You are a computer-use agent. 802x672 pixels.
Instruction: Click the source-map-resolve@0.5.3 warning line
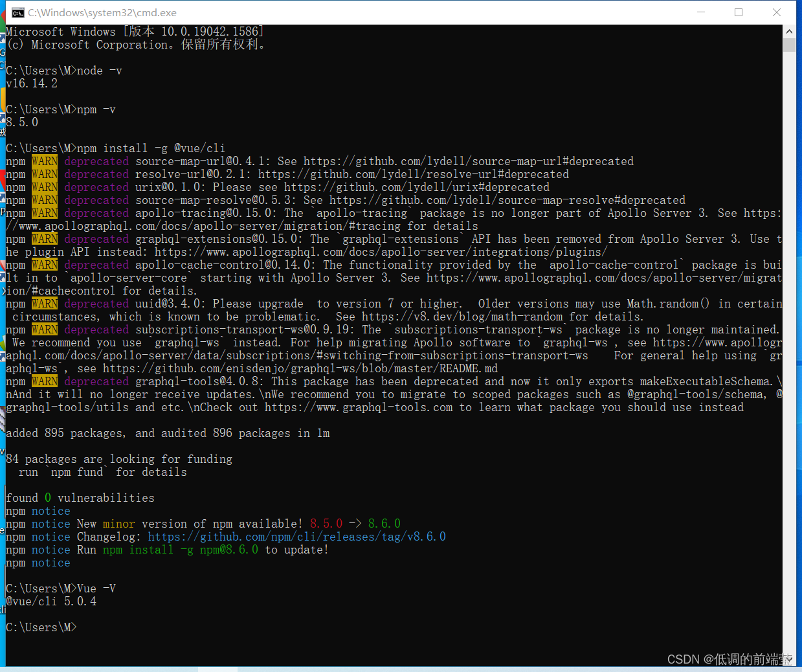[346, 200]
